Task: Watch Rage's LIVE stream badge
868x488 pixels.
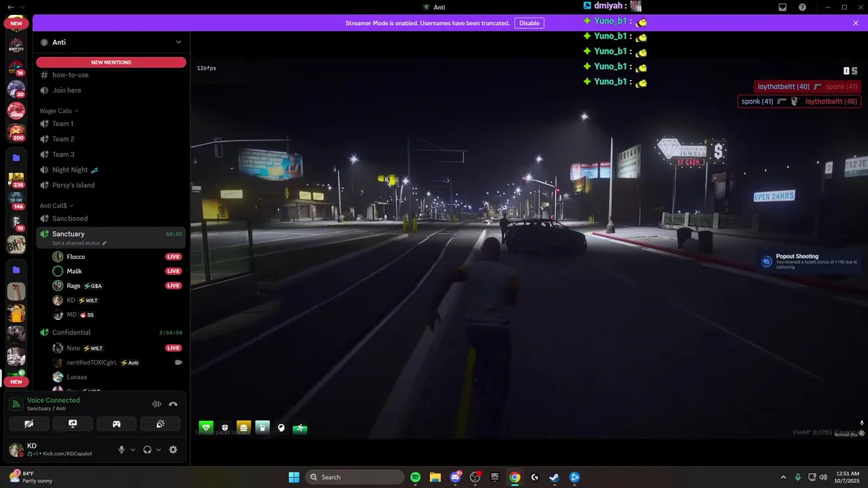Action: pyautogui.click(x=174, y=285)
